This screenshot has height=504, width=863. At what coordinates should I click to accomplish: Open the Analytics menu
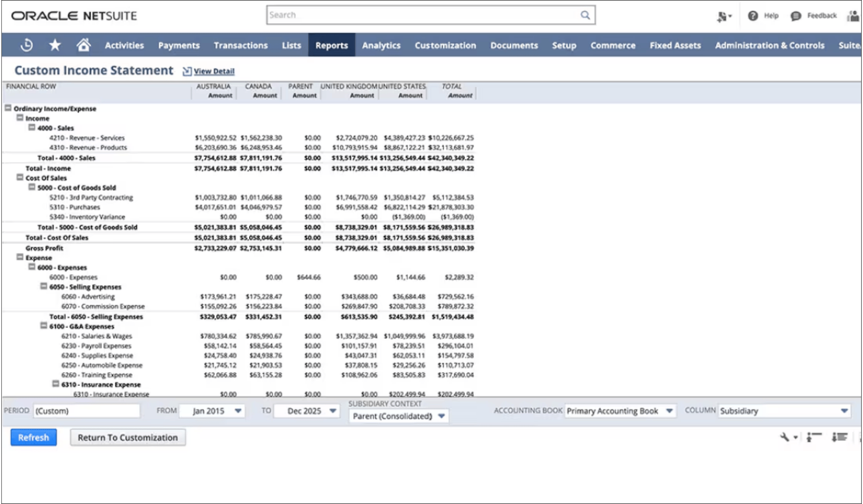point(381,45)
